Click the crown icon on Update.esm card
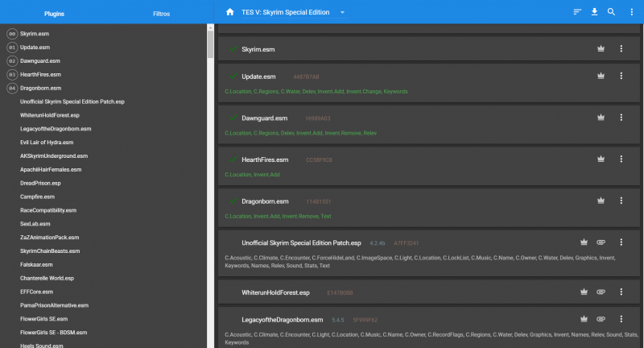Viewport: 644px width, 348px height. click(x=601, y=76)
